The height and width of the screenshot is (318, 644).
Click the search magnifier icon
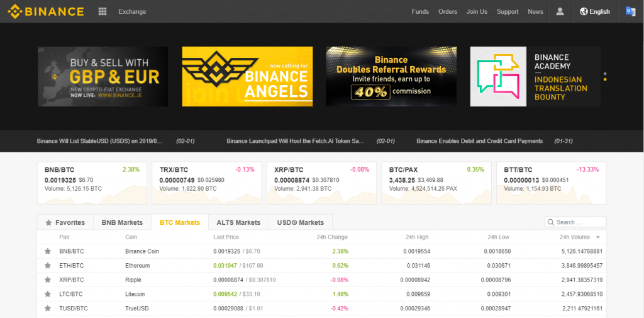(550, 222)
